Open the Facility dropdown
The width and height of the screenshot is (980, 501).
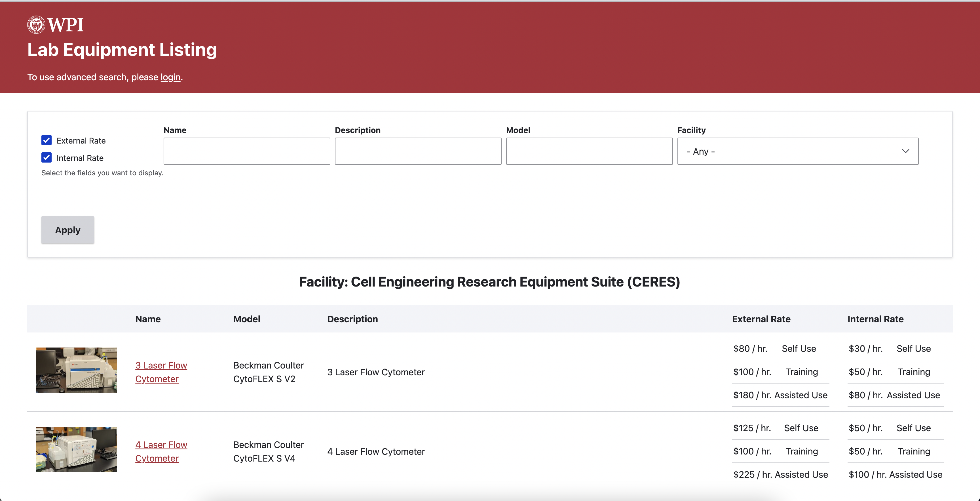(797, 151)
